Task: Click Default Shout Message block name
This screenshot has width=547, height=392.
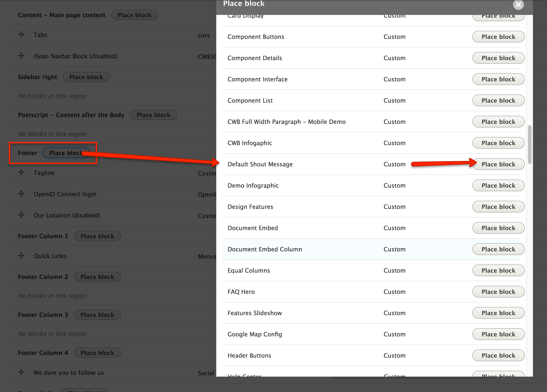Action: point(260,164)
